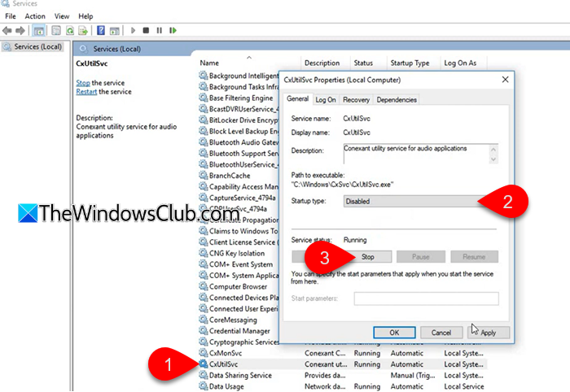The width and height of the screenshot is (570, 392).
Task: Click the gear icon beside CNG Key Isolation
Action: (x=204, y=253)
